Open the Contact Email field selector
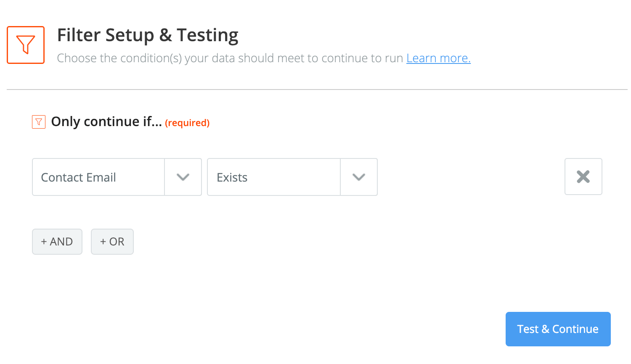This screenshot has height=364, width=631. pyautogui.click(x=98, y=177)
